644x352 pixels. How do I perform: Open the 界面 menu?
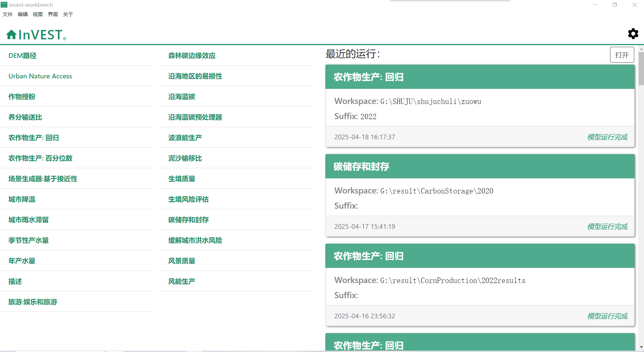click(x=53, y=14)
